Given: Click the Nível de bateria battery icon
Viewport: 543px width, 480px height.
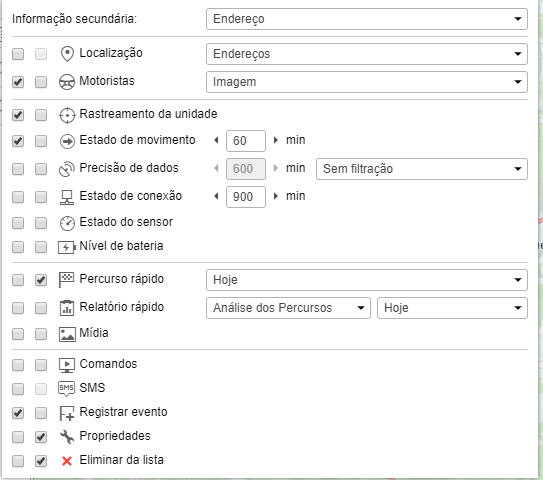Looking at the screenshot, I should click(x=67, y=247).
